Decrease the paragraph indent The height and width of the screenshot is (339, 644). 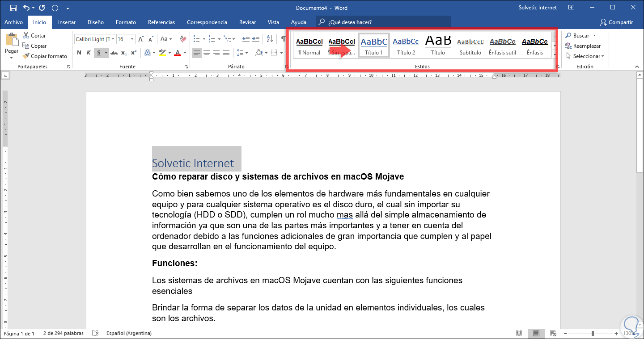(245, 39)
